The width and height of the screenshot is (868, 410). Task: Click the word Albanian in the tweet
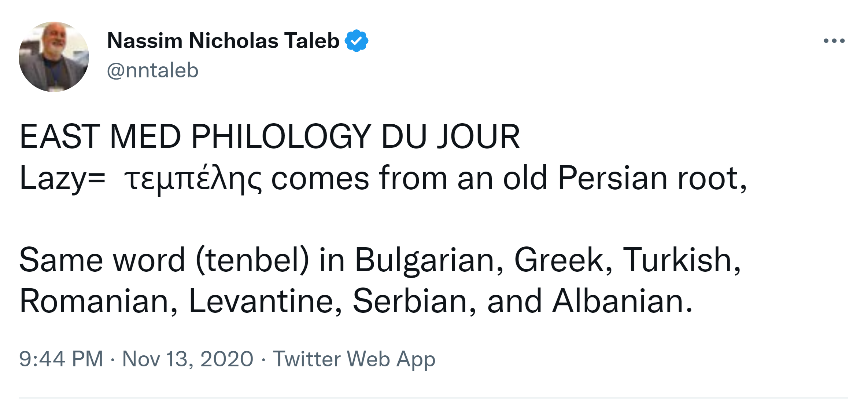[622, 301]
